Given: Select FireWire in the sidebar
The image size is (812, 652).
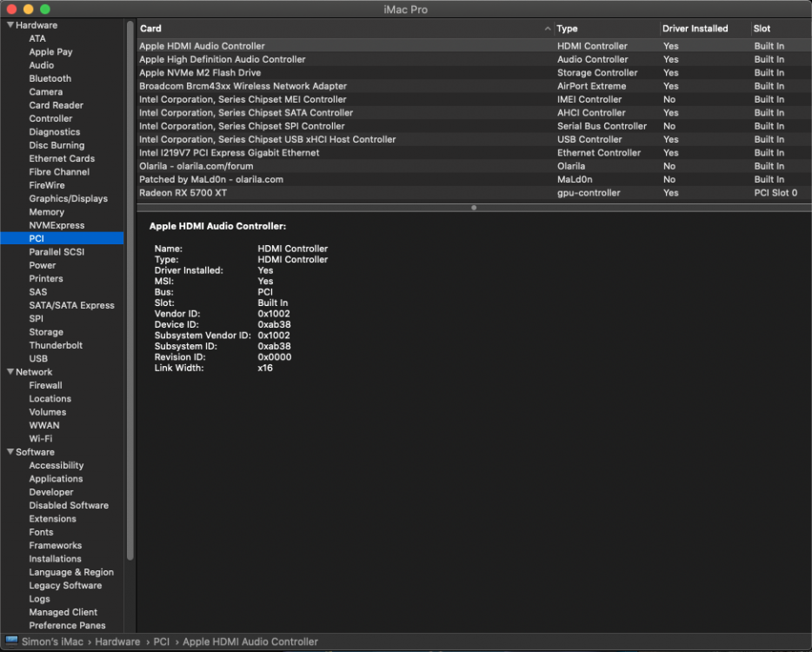Looking at the screenshot, I should (47, 185).
